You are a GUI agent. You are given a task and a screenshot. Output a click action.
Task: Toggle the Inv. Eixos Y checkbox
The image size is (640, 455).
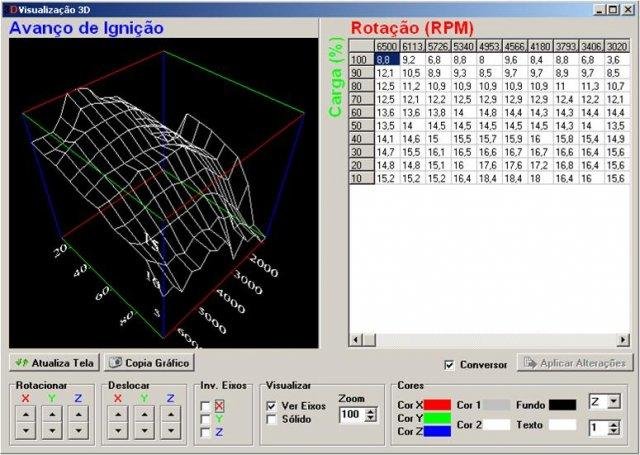(206, 419)
